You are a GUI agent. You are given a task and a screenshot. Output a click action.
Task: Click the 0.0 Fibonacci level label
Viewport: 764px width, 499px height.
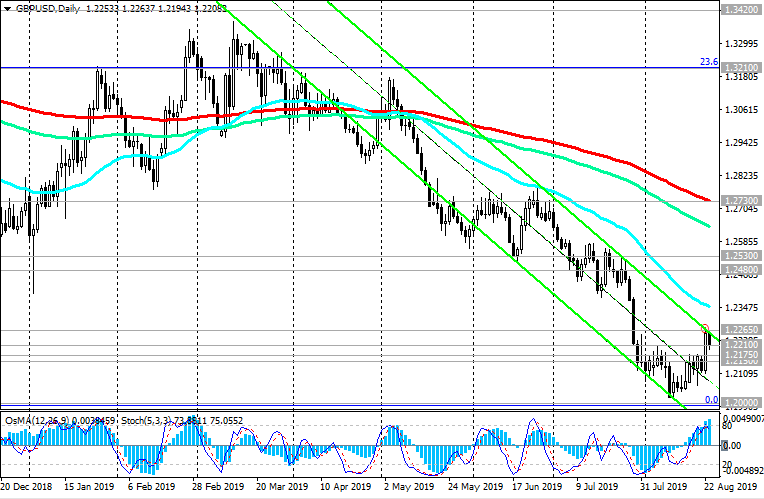pyautogui.click(x=711, y=398)
